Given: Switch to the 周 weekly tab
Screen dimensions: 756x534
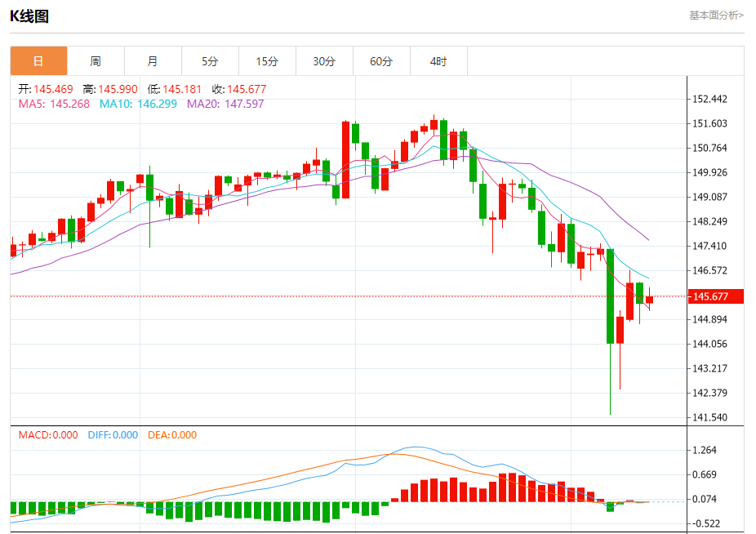Looking at the screenshot, I should (96, 61).
